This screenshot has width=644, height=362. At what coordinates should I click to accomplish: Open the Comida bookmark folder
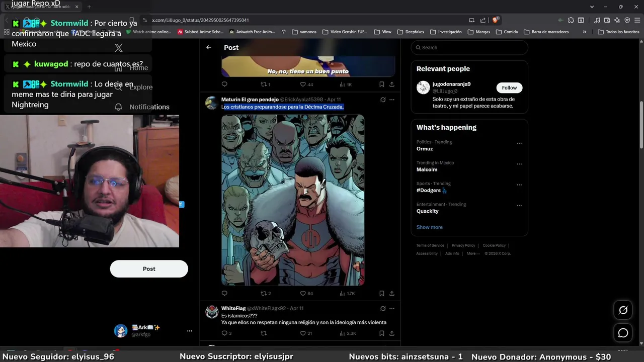pos(507,32)
